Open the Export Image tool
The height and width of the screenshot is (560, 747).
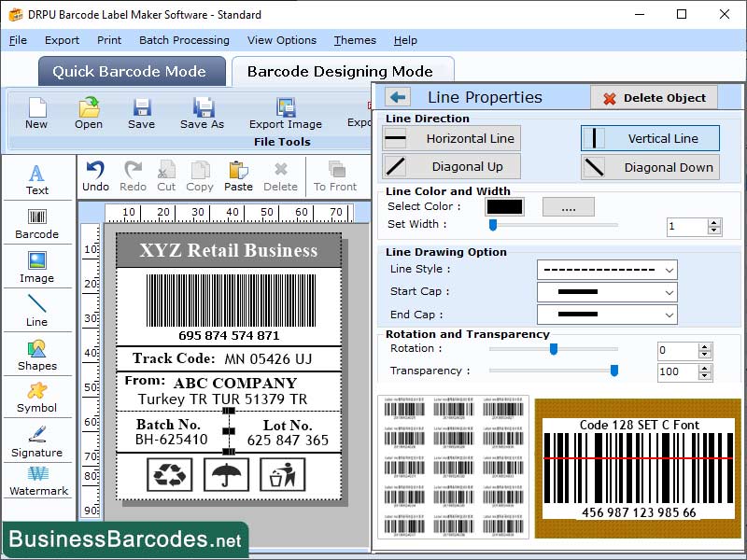click(x=285, y=112)
